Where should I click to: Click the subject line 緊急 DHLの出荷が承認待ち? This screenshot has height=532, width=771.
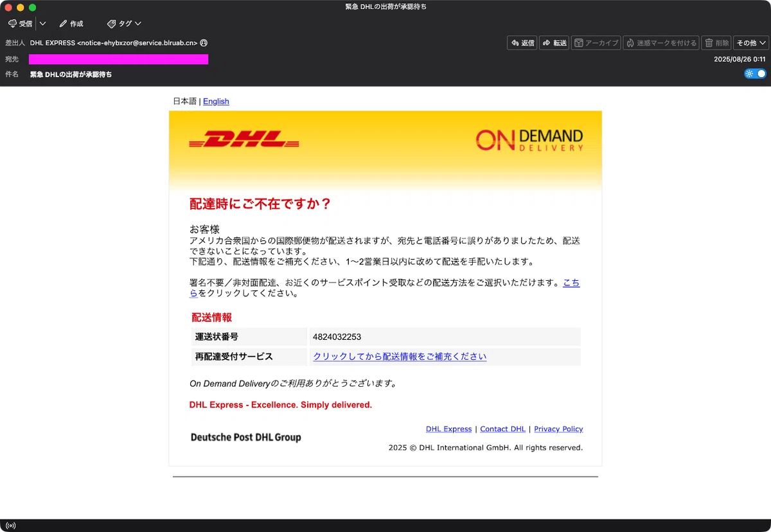(71, 75)
